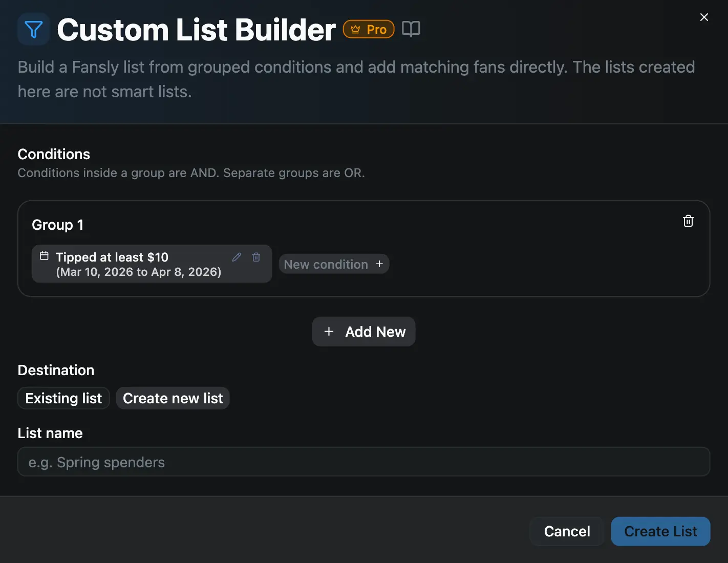Click the calendar icon on the tipped condition

pyautogui.click(x=45, y=256)
